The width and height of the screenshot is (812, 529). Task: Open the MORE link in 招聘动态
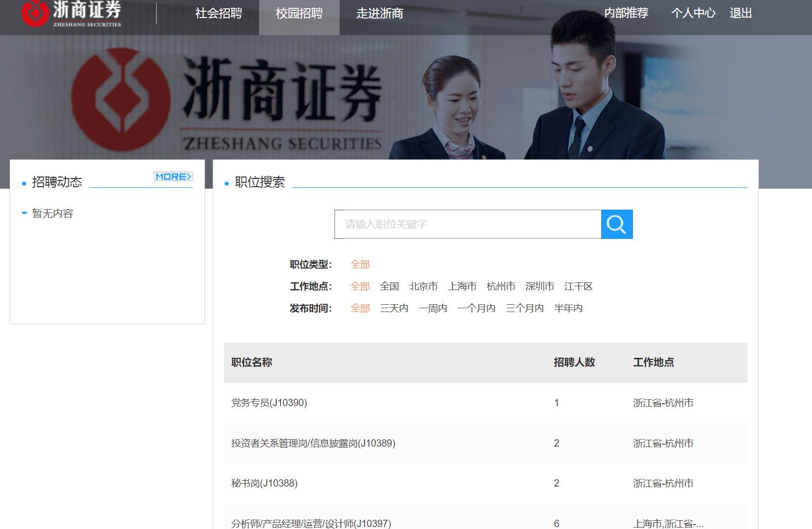pyautogui.click(x=173, y=176)
